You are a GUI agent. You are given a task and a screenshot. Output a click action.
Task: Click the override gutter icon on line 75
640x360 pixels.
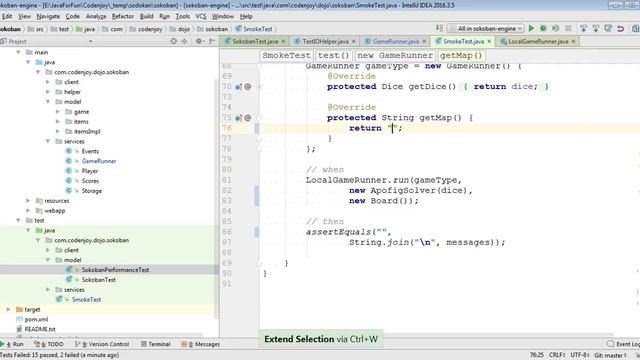click(x=239, y=118)
